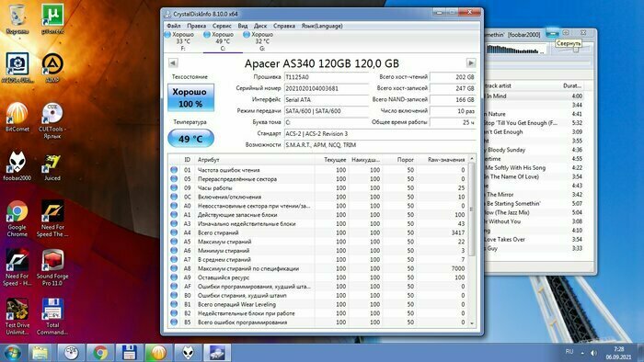Click the Durat... column header in foobar2000
The width and height of the screenshot is (644, 362).
[572, 85]
